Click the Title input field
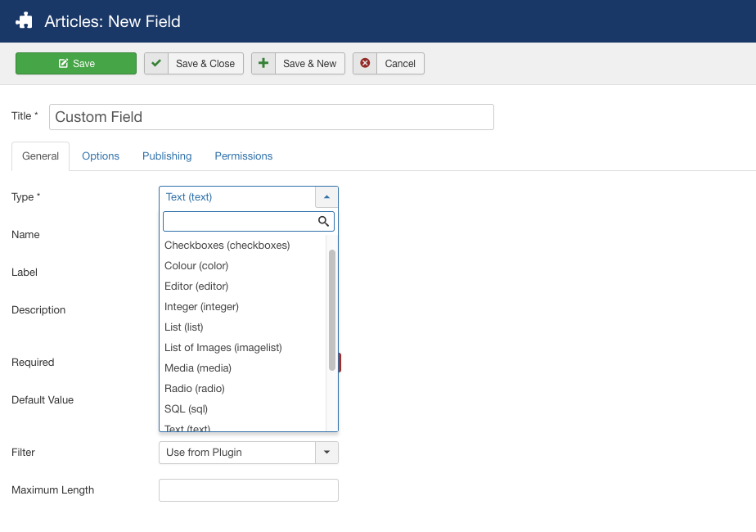 click(272, 117)
